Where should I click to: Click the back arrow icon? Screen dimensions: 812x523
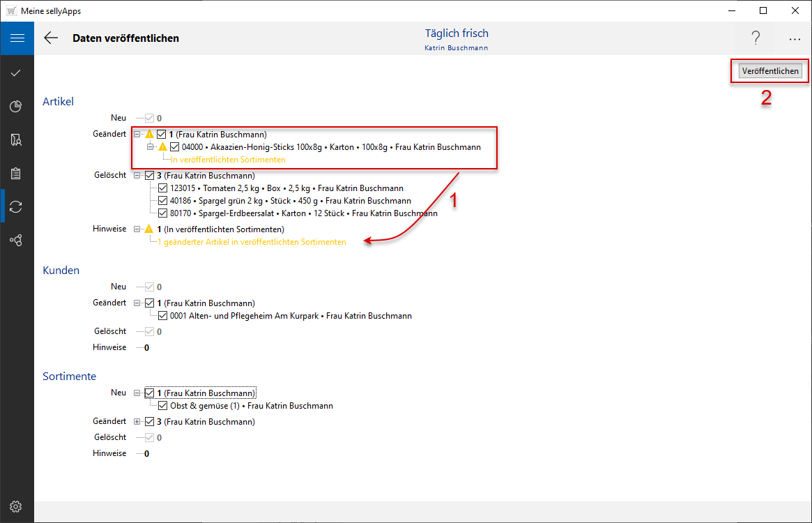[51, 38]
